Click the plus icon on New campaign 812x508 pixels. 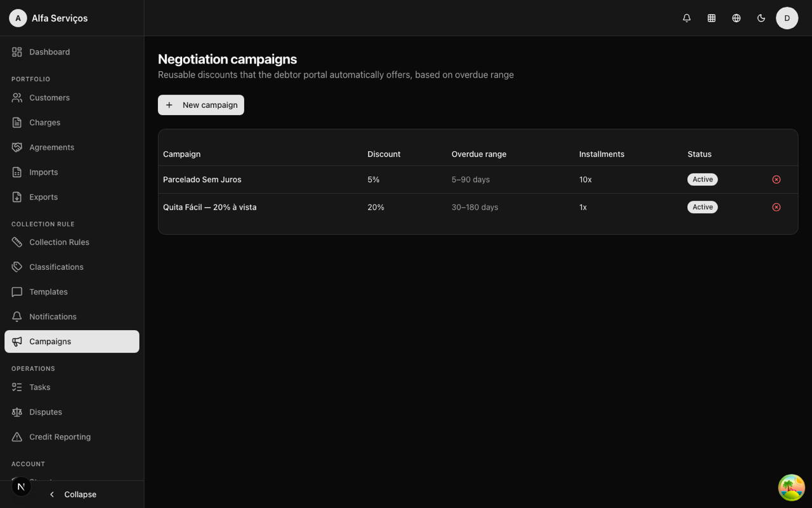(x=169, y=105)
